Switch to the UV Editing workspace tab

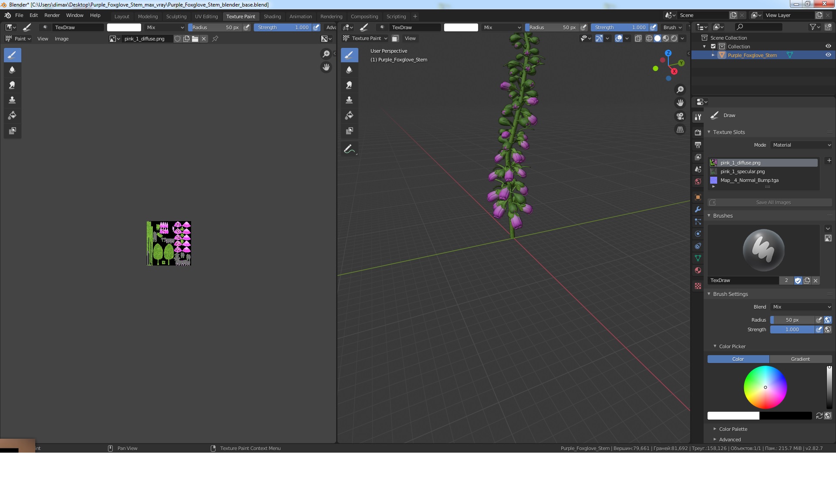tap(206, 17)
